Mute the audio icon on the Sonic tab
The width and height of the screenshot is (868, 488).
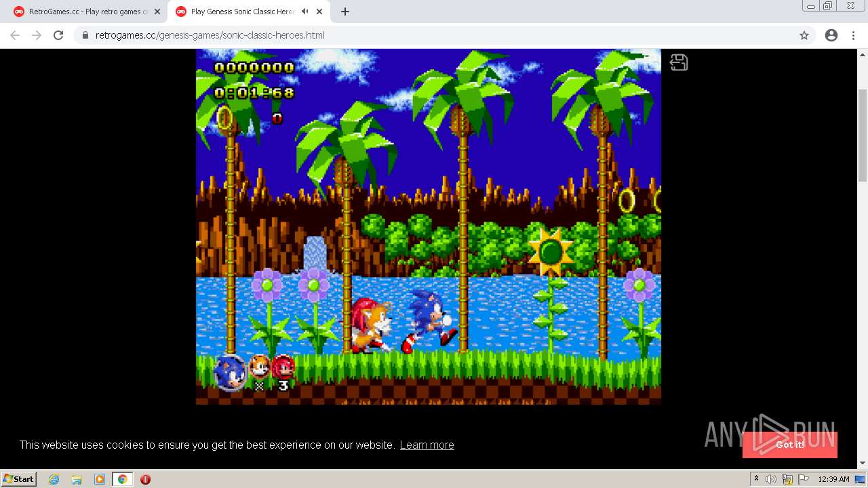click(304, 12)
